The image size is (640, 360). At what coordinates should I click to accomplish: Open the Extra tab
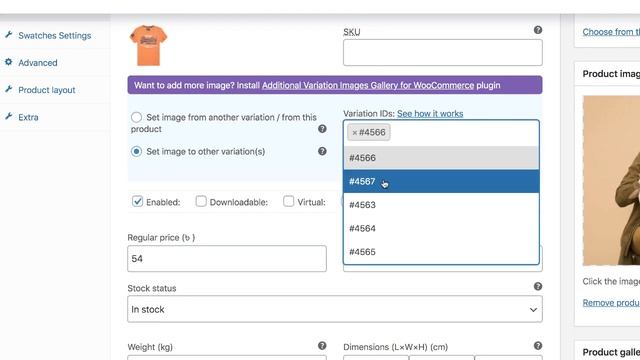click(28, 117)
